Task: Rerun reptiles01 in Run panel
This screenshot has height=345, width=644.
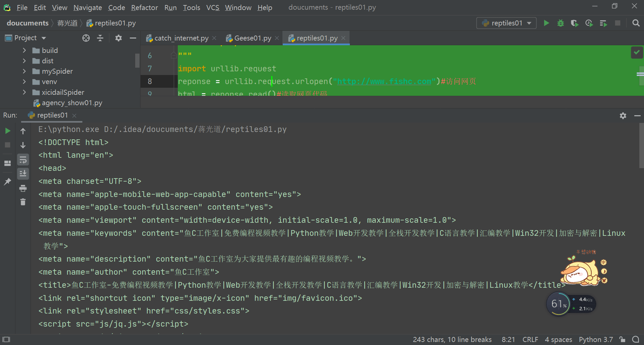Action: tap(8, 131)
